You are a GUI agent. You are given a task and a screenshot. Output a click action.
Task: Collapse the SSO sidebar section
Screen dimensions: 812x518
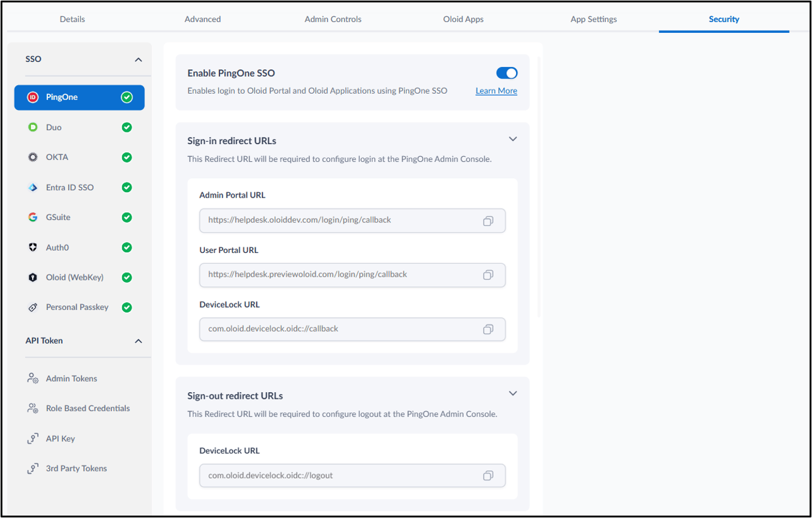pos(138,60)
